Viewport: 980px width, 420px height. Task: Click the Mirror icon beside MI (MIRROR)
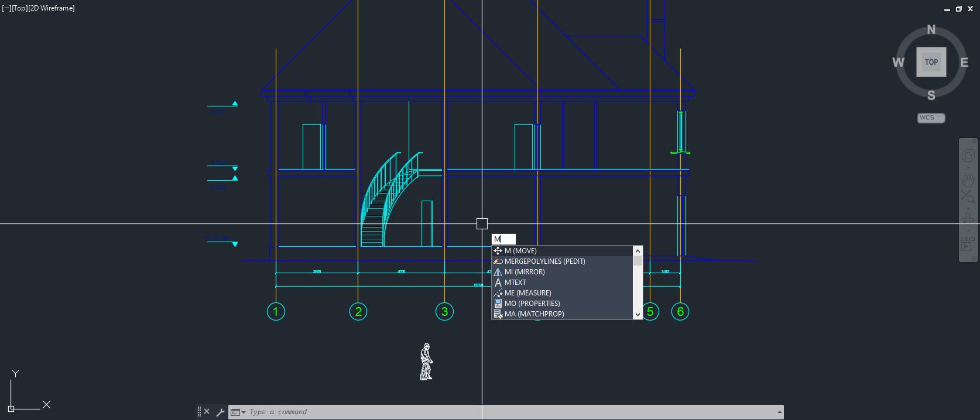point(498,272)
